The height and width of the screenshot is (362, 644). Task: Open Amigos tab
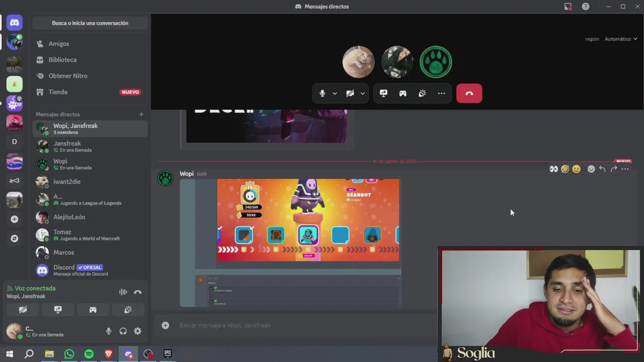coord(90,44)
